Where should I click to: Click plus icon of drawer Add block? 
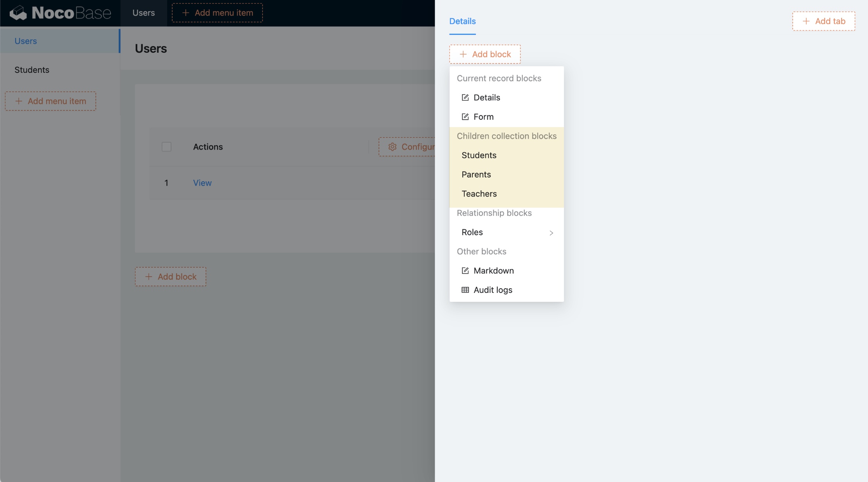tap(463, 54)
